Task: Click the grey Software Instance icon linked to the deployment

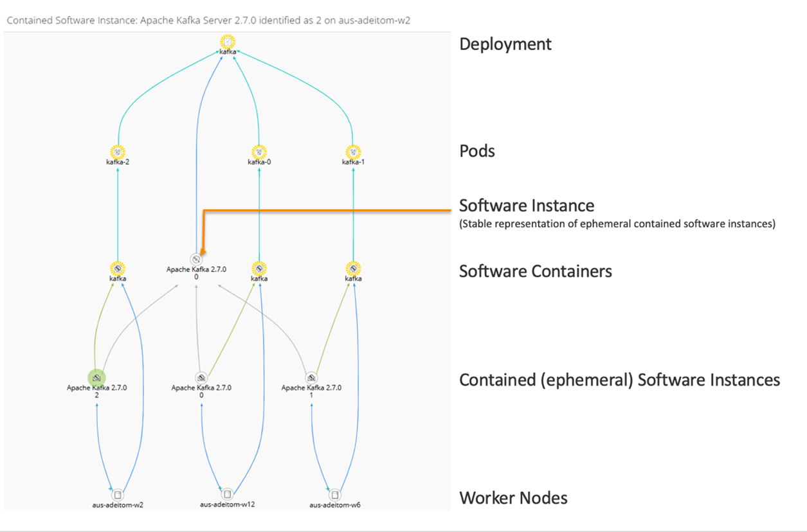Action: tap(196, 259)
